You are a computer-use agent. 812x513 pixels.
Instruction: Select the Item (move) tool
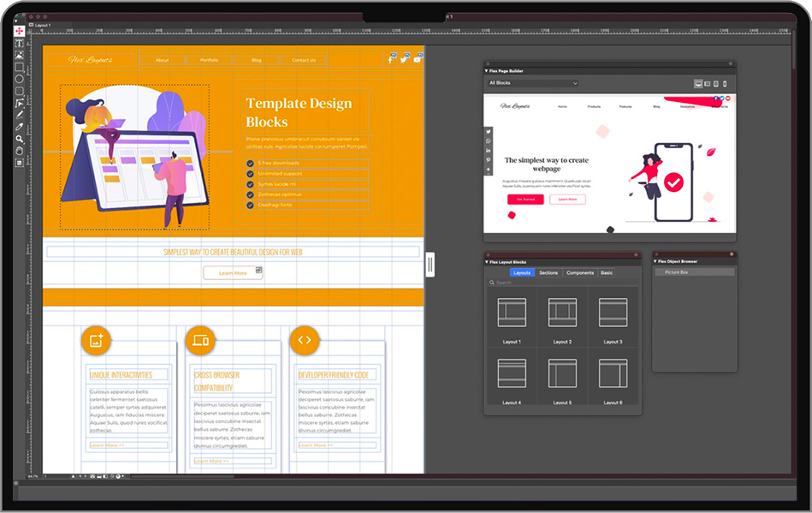pos(19,31)
